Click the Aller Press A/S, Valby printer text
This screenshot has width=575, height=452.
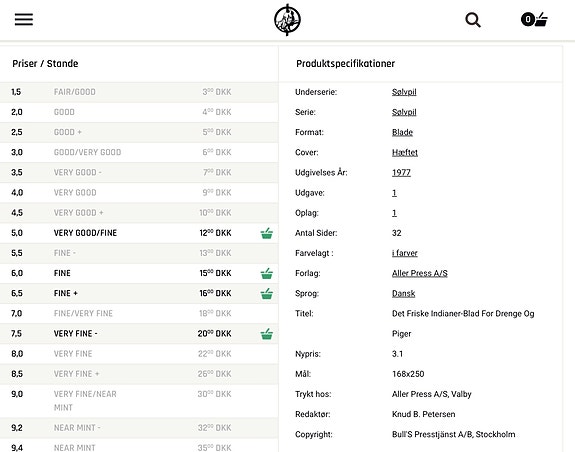tap(432, 394)
